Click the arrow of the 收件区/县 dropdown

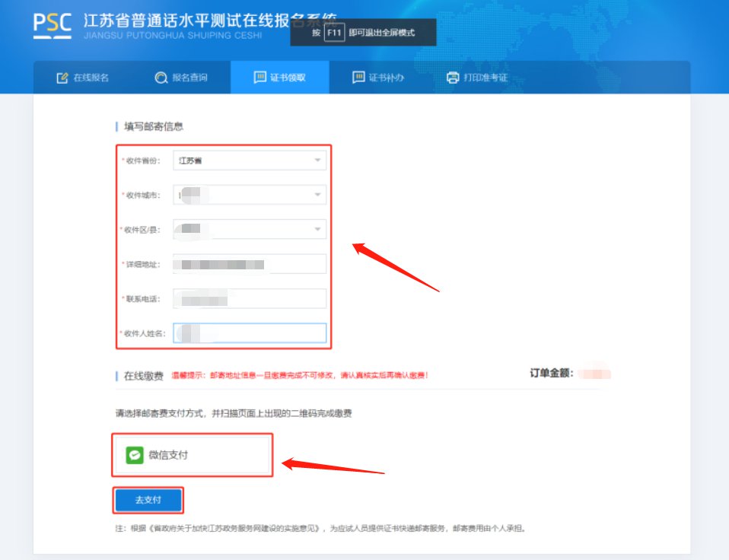click(317, 229)
